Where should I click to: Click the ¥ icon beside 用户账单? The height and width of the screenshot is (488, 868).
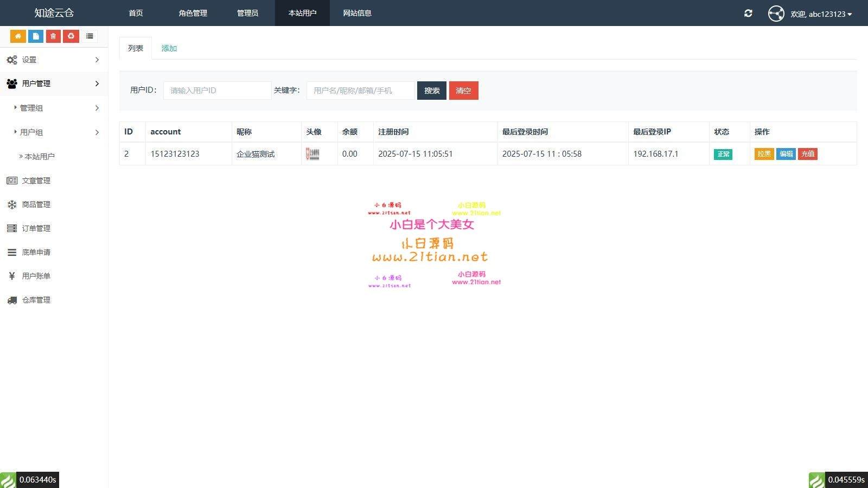12,276
